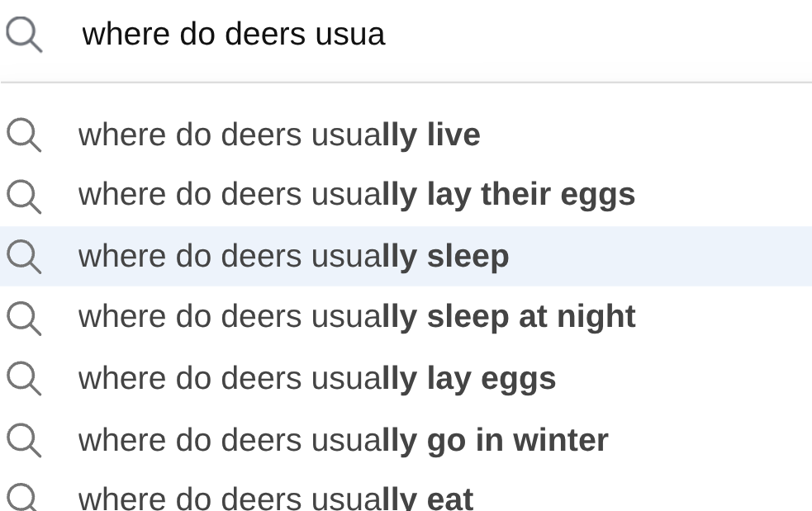Select 'where do deers usually sleep at night'
Viewport: 812px width, 511px height.
point(356,318)
